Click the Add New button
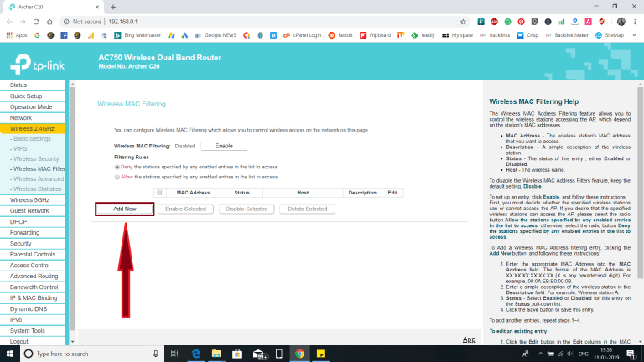644x362 pixels. [x=124, y=209]
